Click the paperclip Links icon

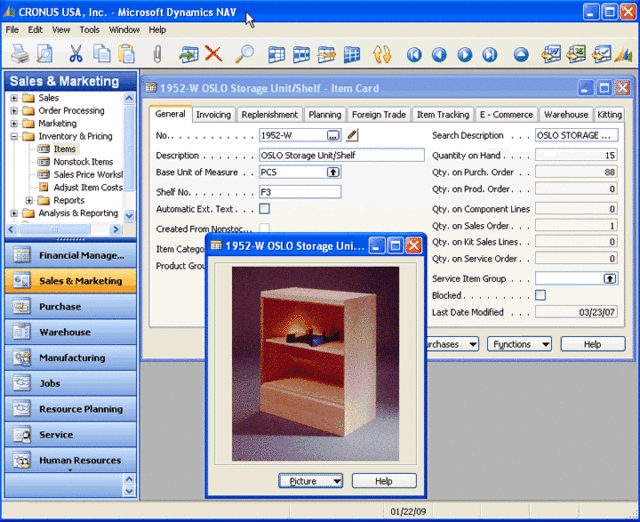point(157,53)
